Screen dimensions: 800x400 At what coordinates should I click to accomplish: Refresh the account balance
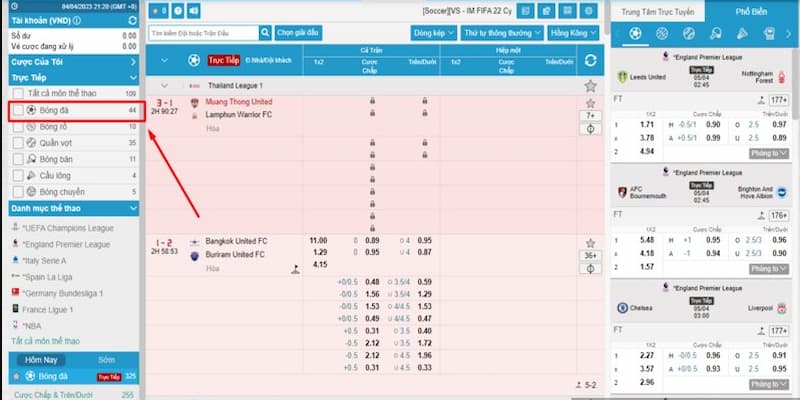point(133,21)
